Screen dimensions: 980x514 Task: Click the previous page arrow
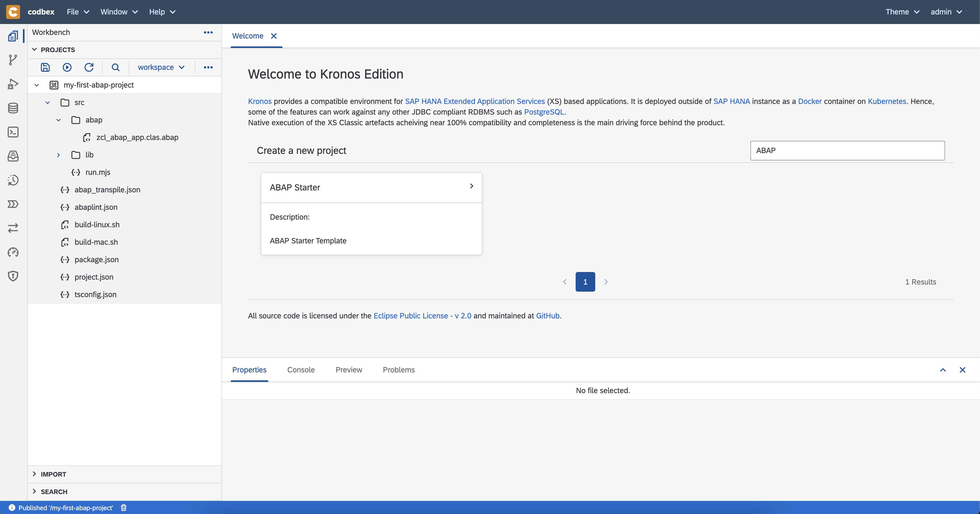click(564, 282)
